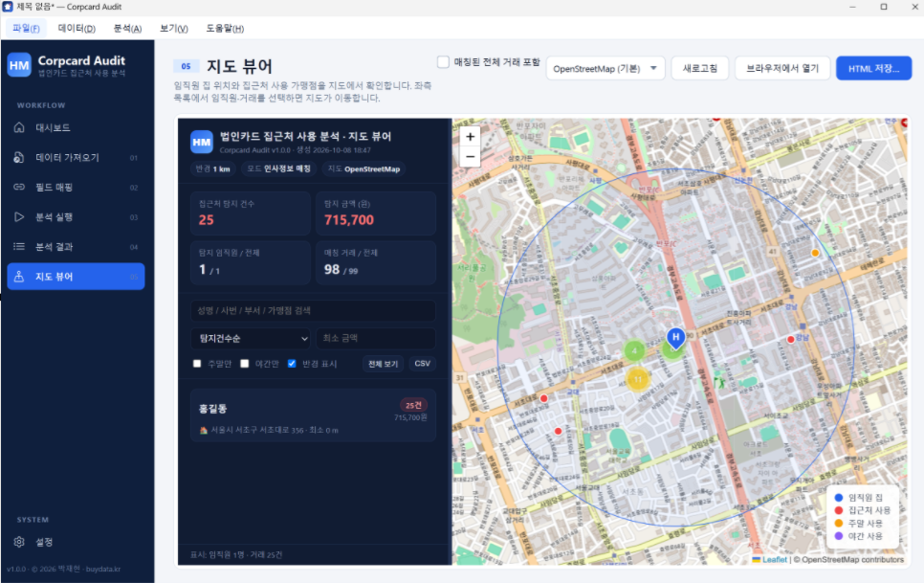Viewport: 924px width, 583px height.
Task: Click the 임직원 집 blue legend dot
Action: point(839,498)
